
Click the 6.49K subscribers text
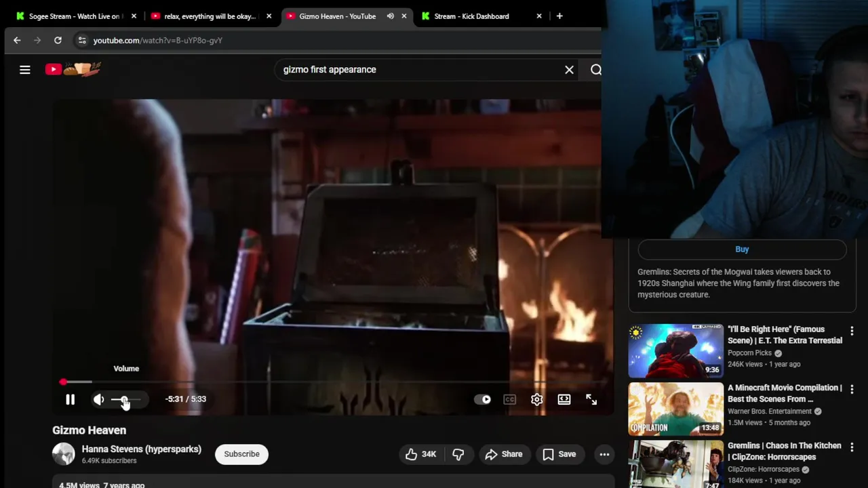click(x=109, y=461)
